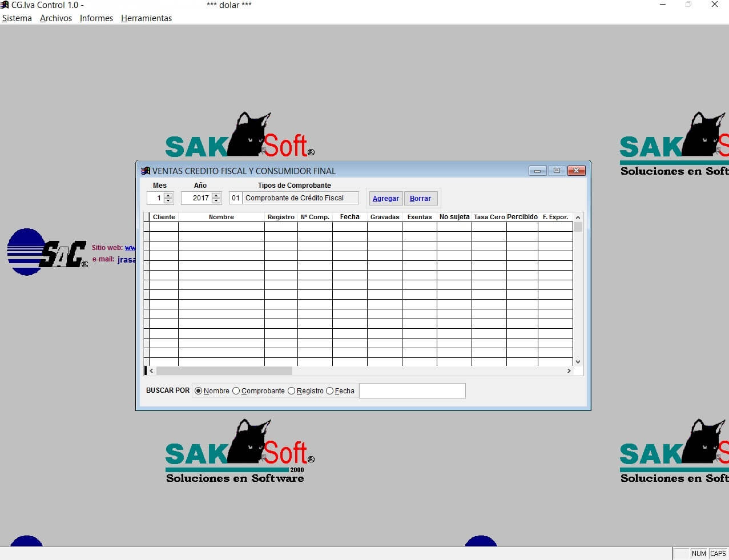Click the e-mail address link
729x560 pixels.
126,260
